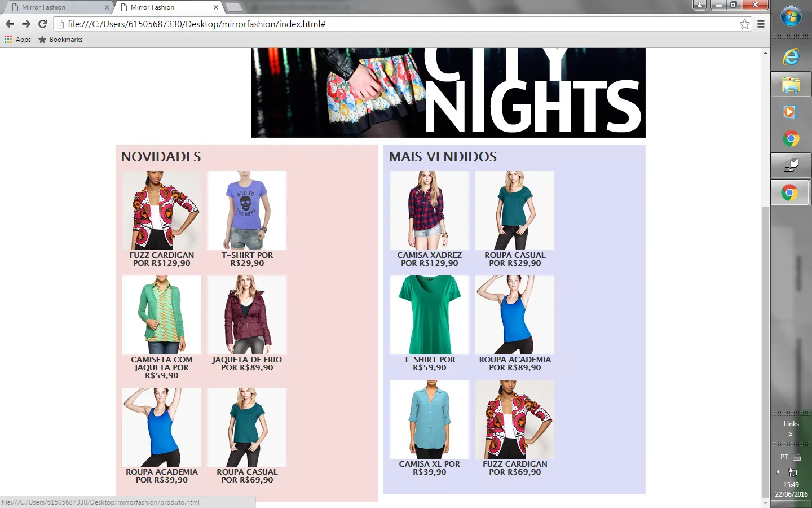The height and width of the screenshot is (508, 812).
Task: Click the browser forward arrow
Action: coord(26,24)
